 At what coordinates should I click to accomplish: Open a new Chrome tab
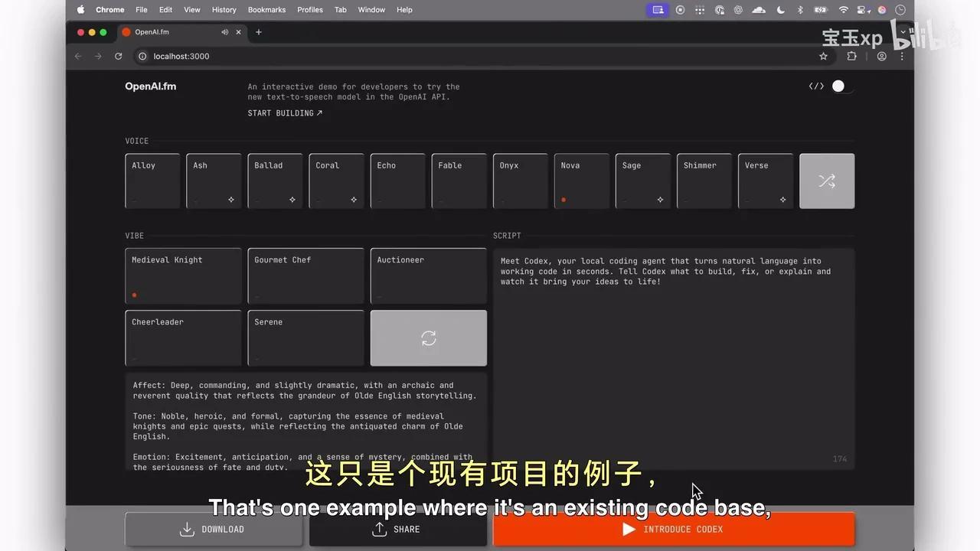(259, 32)
